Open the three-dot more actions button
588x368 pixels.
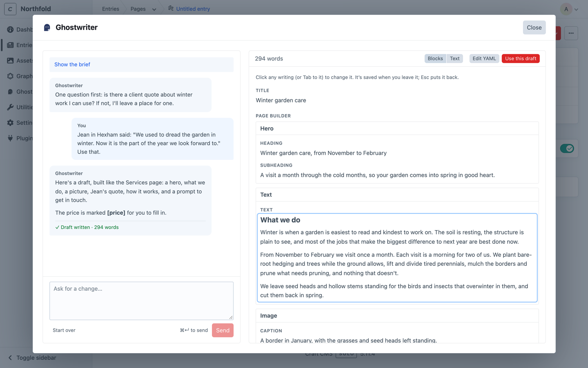pos(571,33)
